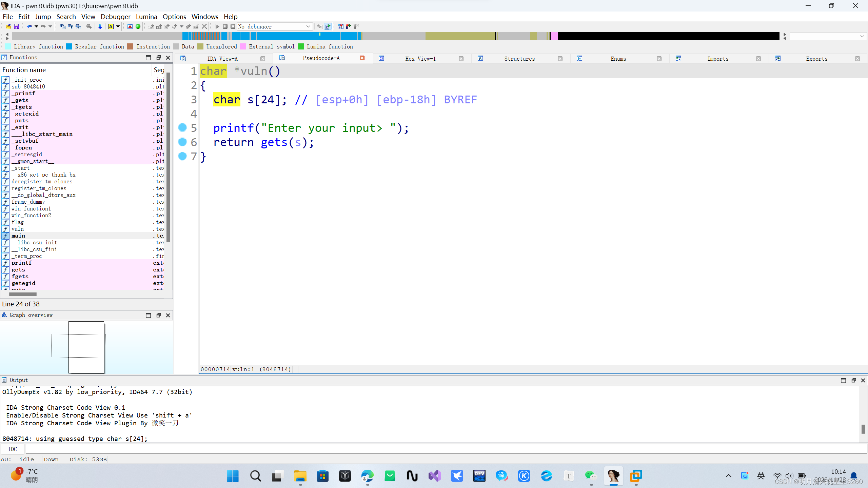868x488 pixels.
Task: Click the jump-to-address blue arrow icon
Action: coord(100,26)
